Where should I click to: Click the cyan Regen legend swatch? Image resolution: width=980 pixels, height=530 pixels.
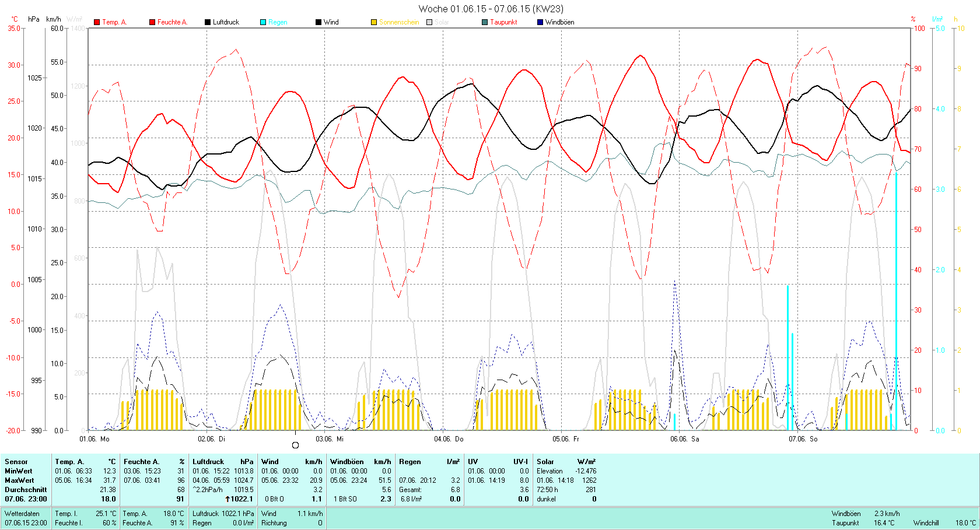[263, 22]
